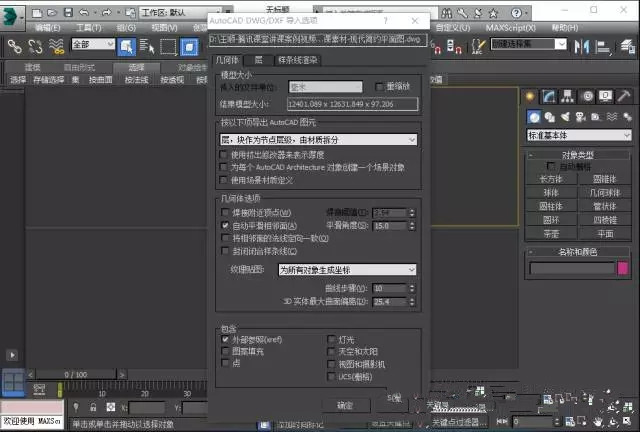Click the Mirror tool icon
Screen dimensions: 640x432
click(582, 47)
